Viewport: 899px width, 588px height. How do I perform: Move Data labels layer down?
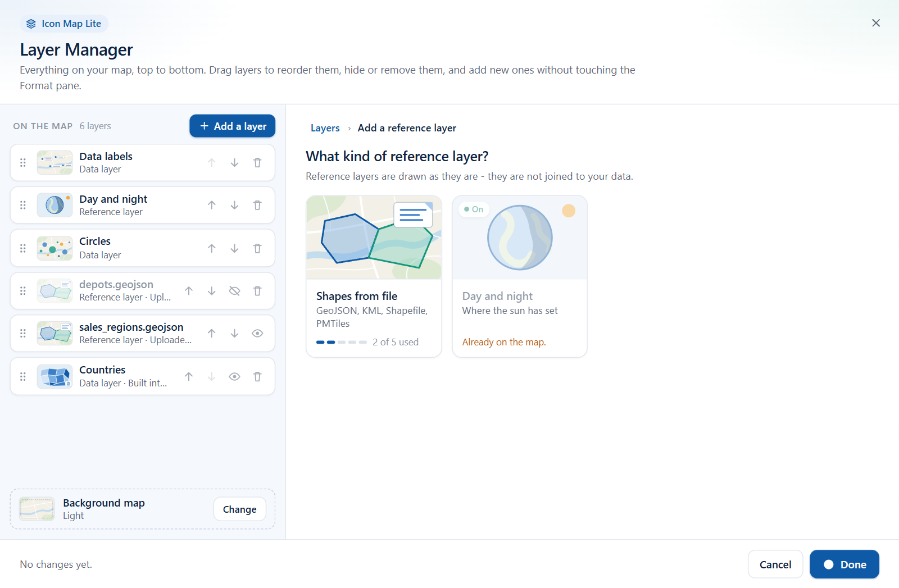coord(234,163)
